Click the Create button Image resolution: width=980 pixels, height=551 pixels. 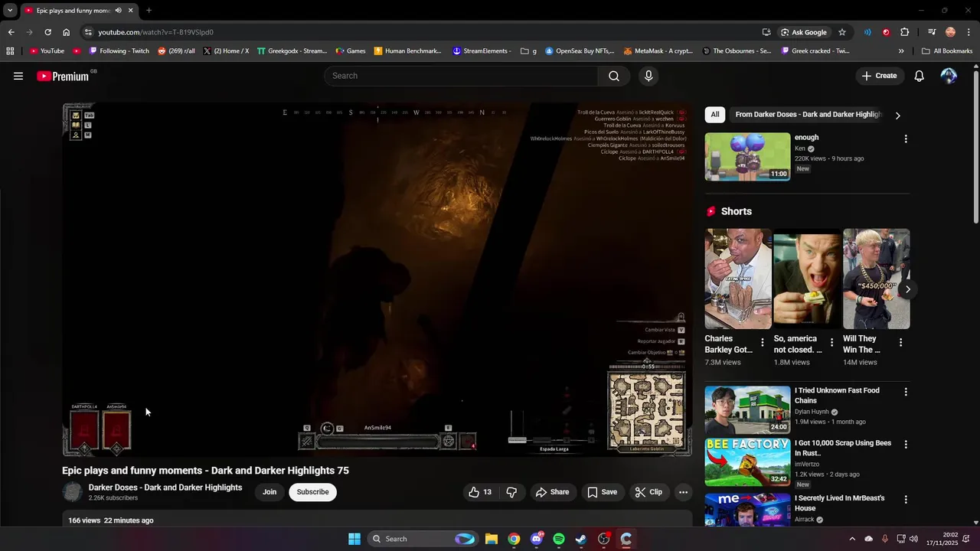879,76
